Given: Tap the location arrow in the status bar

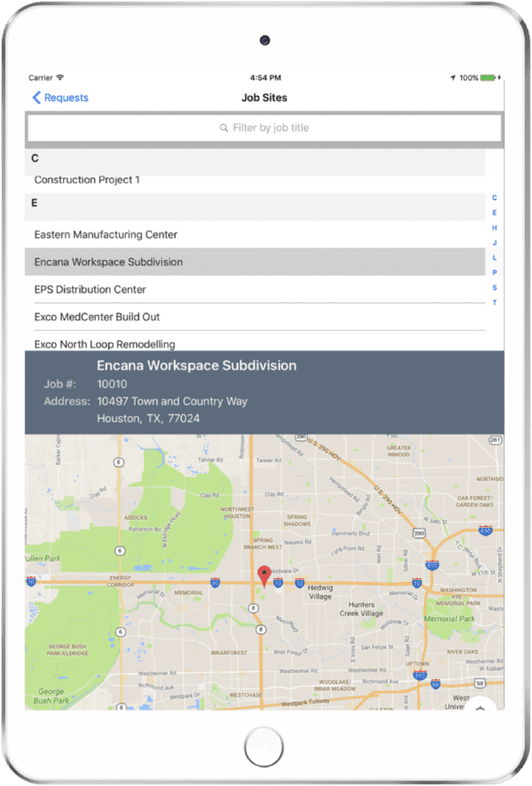Looking at the screenshot, I should coord(452,78).
